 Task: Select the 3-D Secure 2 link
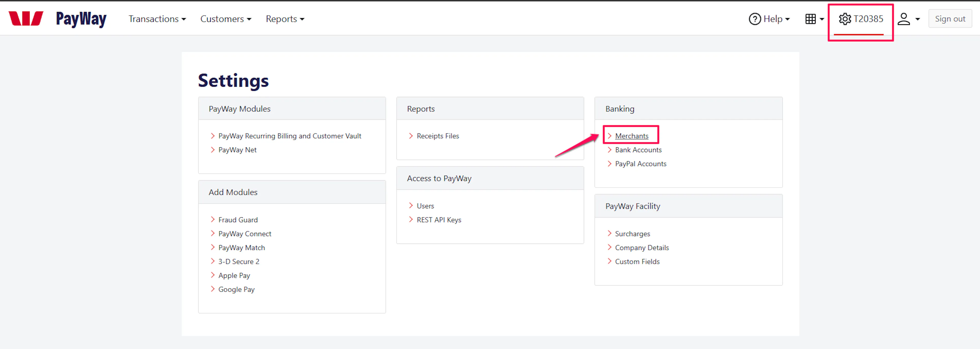239,261
